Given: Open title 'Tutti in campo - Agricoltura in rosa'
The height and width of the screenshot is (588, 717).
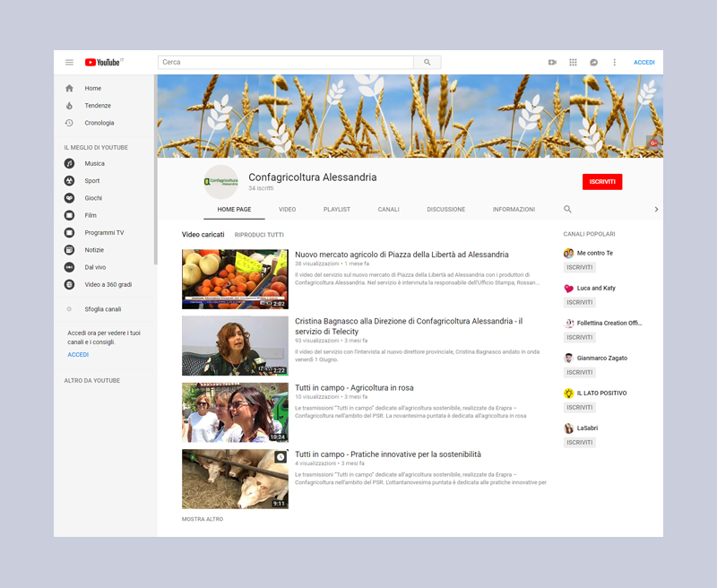Looking at the screenshot, I should [354, 388].
